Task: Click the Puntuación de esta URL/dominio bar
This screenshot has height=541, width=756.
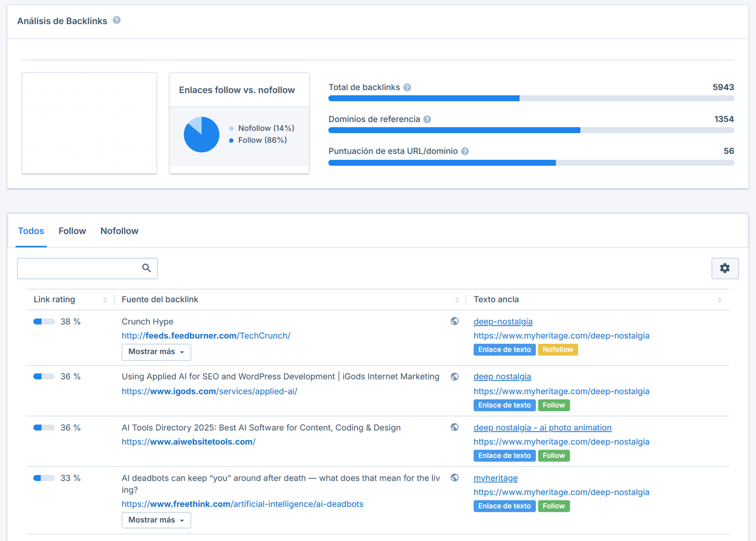Action: 531,162
